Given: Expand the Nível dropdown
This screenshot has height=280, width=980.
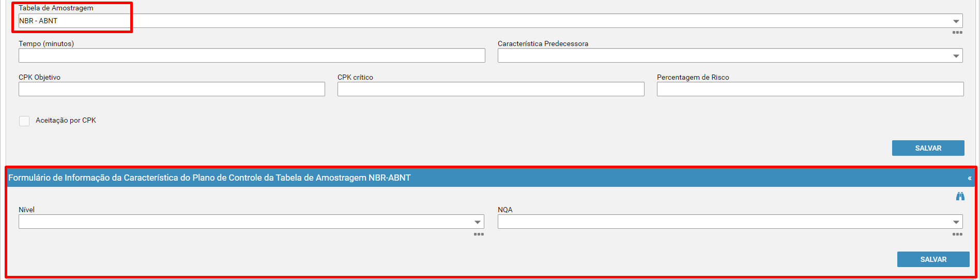Looking at the screenshot, I should 477,222.
